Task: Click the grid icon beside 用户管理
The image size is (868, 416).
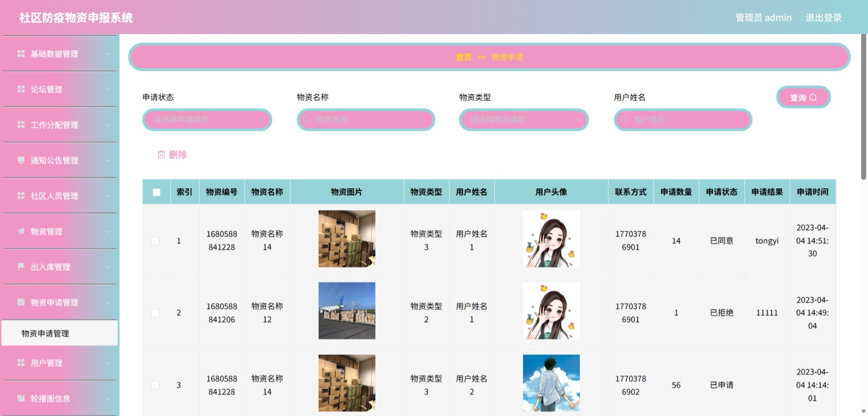Action: click(x=21, y=363)
